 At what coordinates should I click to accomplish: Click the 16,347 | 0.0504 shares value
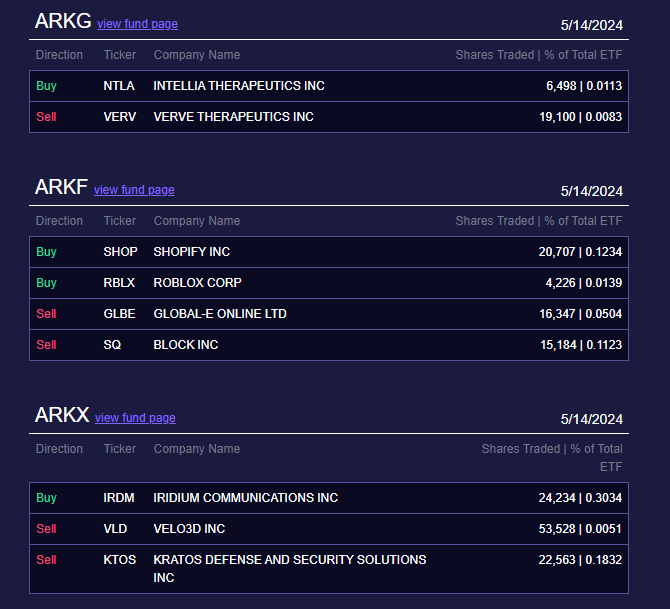pyautogui.click(x=580, y=314)
